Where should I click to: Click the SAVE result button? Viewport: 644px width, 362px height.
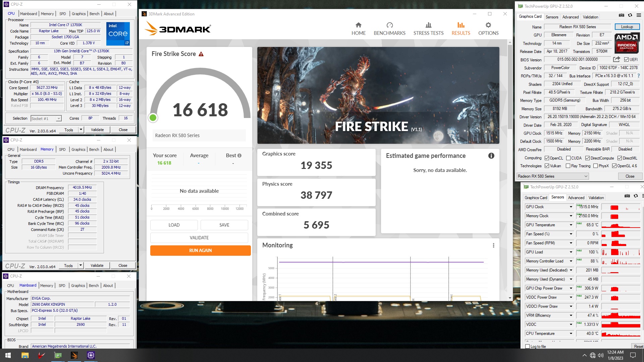coord(224,225)
